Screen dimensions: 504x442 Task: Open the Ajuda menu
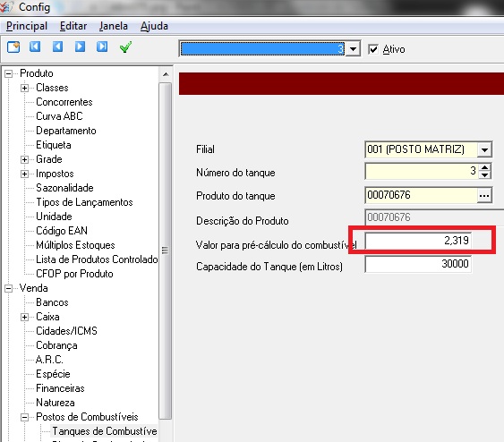[154, 26]
